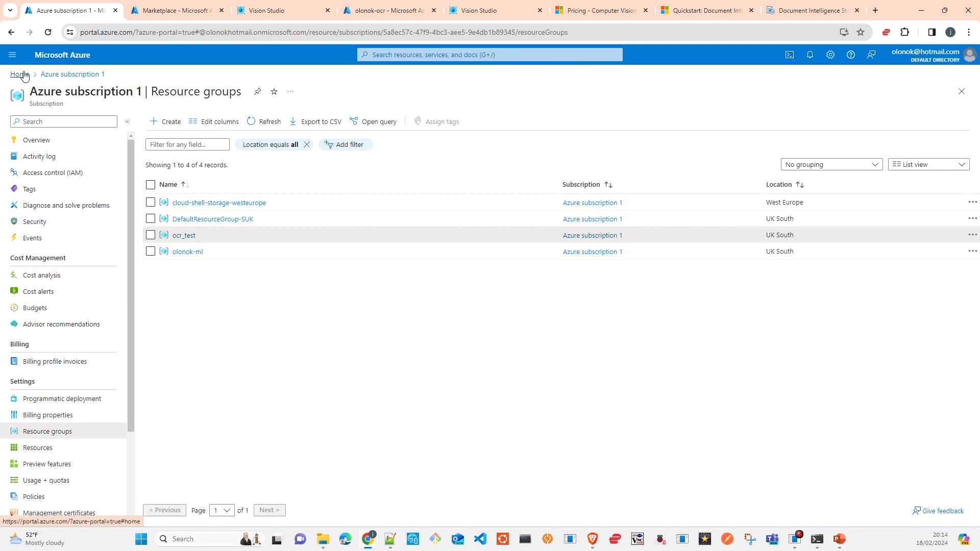This screenshot has height=551, width=980.
Task: Open the No grouping dropdown
Action: 831,164
